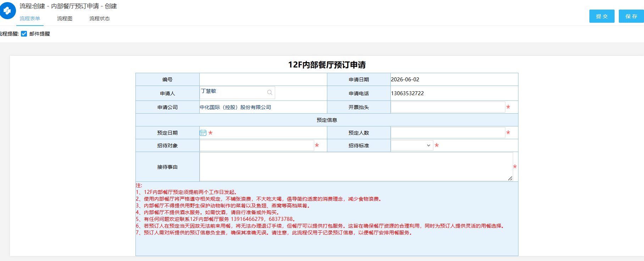Click the 申请电话 value 13063532722
Image resolution: width=644 pixels, height=261 pixels.
tap(407, 93)
